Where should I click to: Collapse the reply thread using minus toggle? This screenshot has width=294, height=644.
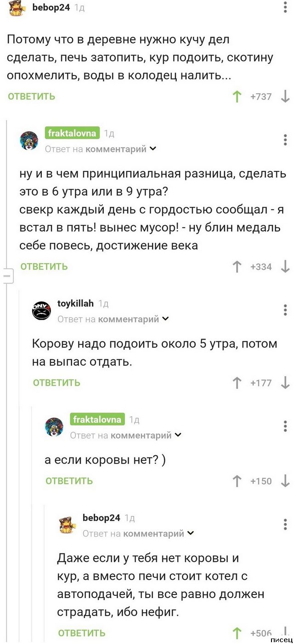[x=7, y=277]
